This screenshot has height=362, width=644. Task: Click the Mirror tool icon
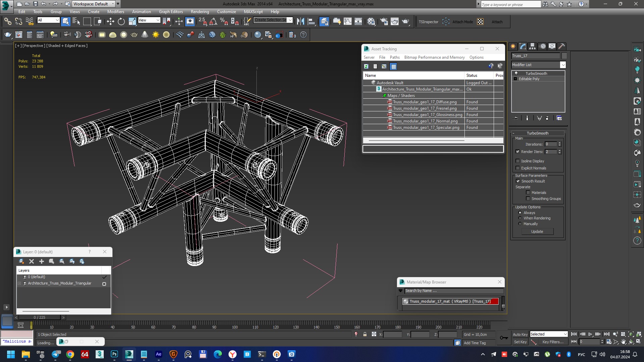pos(301,21)
